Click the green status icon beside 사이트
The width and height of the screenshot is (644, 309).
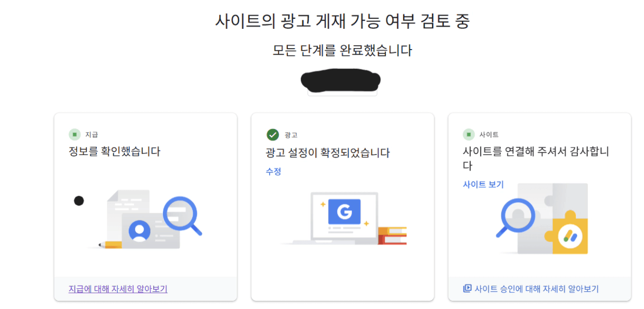(468, 135)
